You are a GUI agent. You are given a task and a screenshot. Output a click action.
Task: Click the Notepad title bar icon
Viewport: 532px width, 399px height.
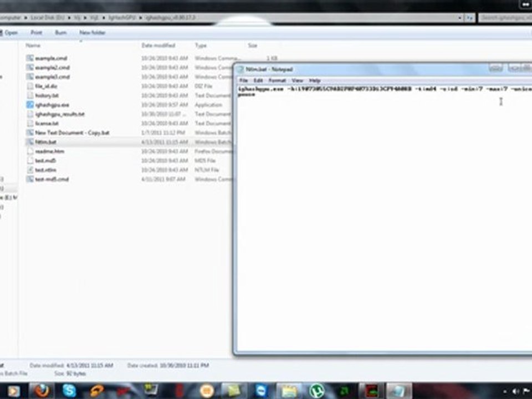[241, 69]
